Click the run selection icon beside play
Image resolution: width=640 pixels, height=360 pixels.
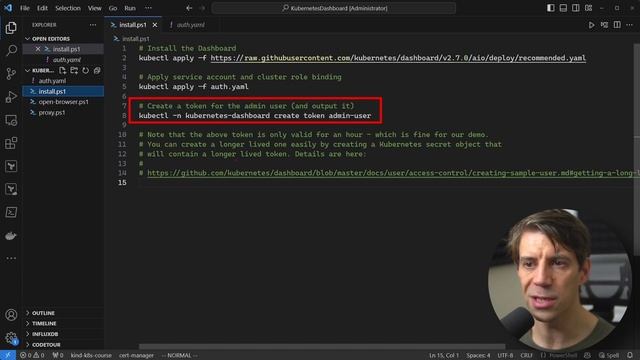(x=604, y=25)
